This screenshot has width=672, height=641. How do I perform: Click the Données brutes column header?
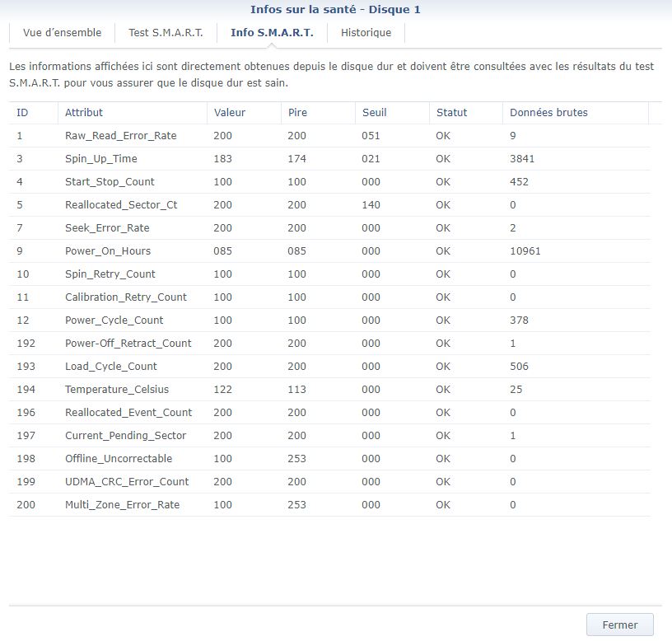[576, 113]
